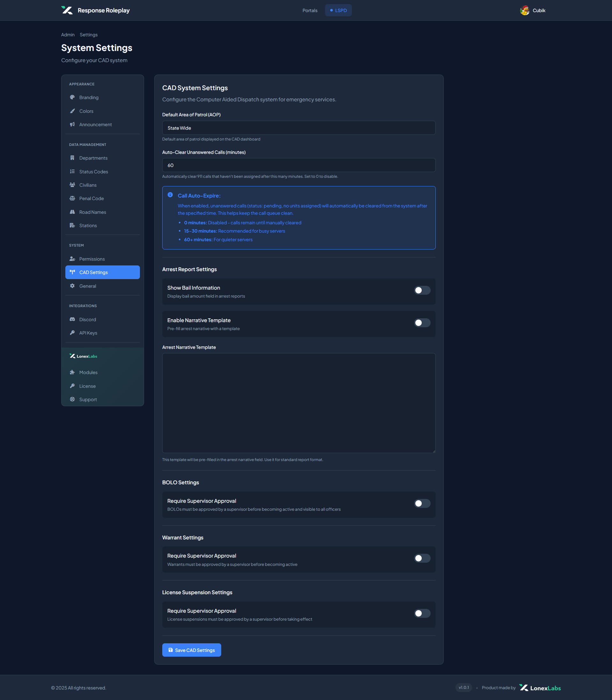This screenshot has height=700, width=612.
Task: Click the Status Codes list icon
Action: [72, 171]
